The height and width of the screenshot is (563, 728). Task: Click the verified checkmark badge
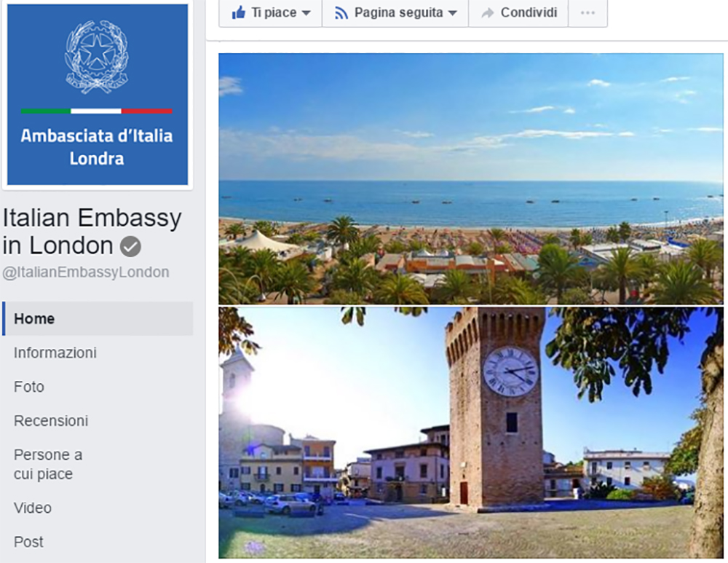click(130, 247)
